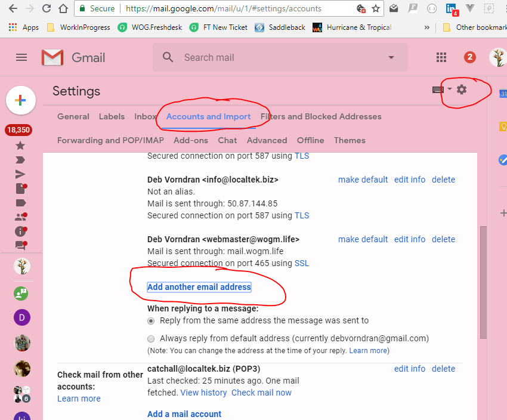
Task: Open Saddleback bookmark
Action: (280, 27)
